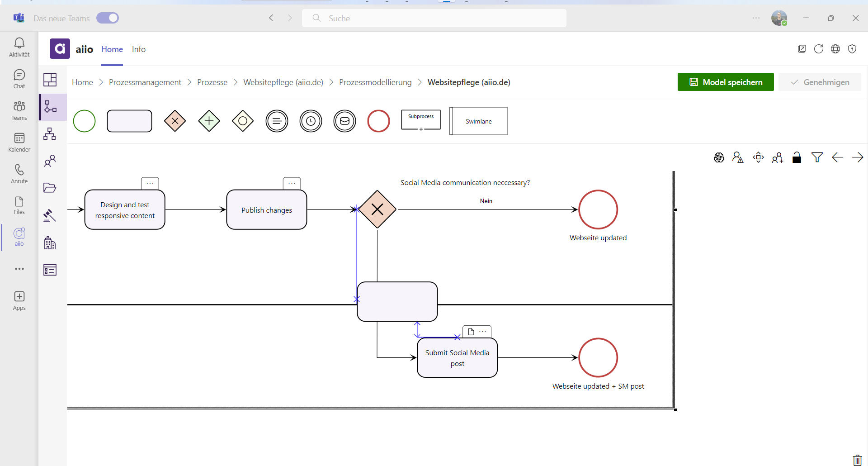Select the XOR gateway shape in the palette

175,121
